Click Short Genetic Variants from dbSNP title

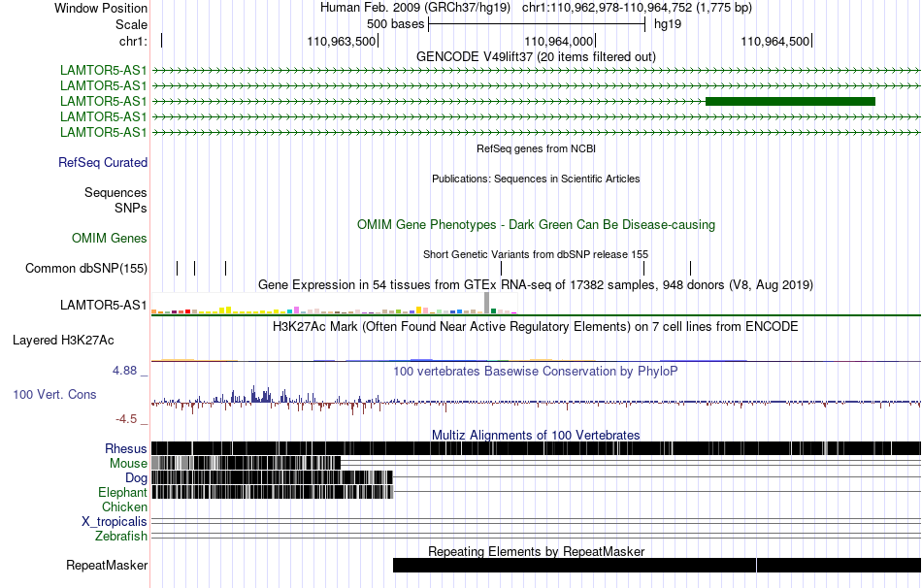pyautogui.click(x=536, y=254)
